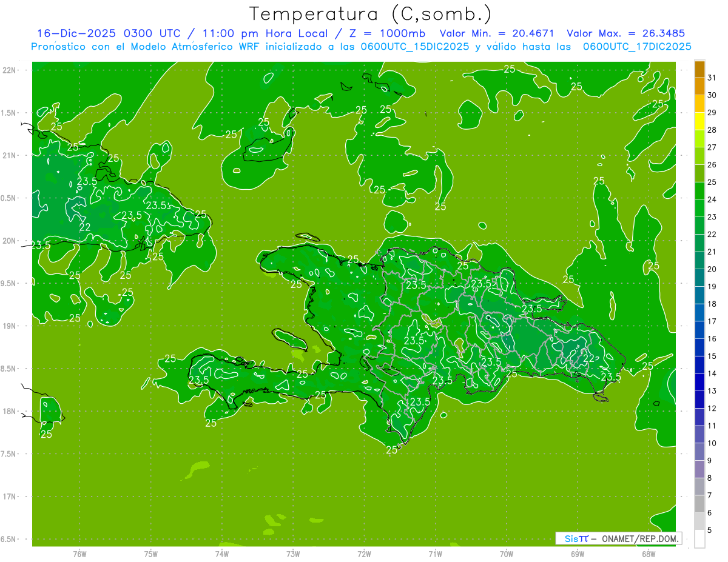This screenshot has width=728, height=562.
Task: Pick the legend color between 9 and 10
Action: (699, 452)
